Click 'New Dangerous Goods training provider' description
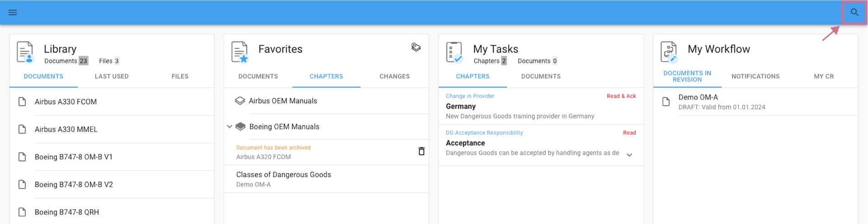The image size is (868, 224). [520, 116]
